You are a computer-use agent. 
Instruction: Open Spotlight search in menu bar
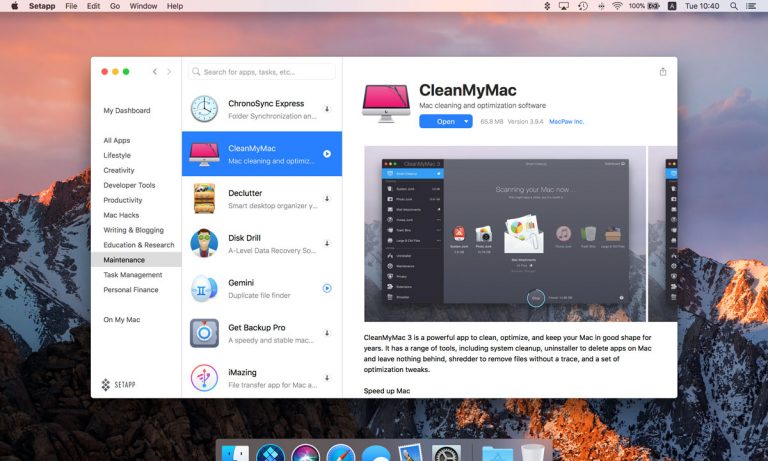734,6
